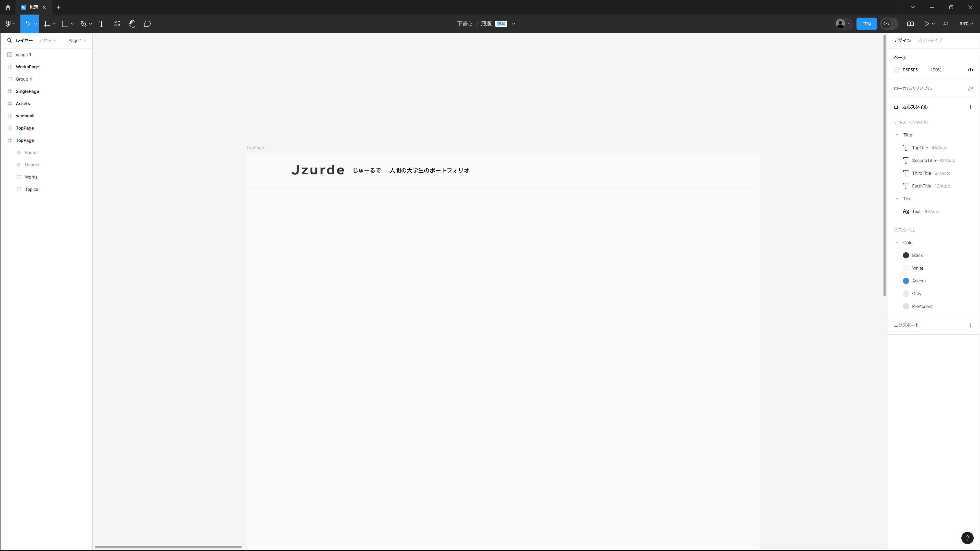This screenshot has height=551, width=980.
Task: Open the 93% zoom dropdown
Action: pos(966,23)
